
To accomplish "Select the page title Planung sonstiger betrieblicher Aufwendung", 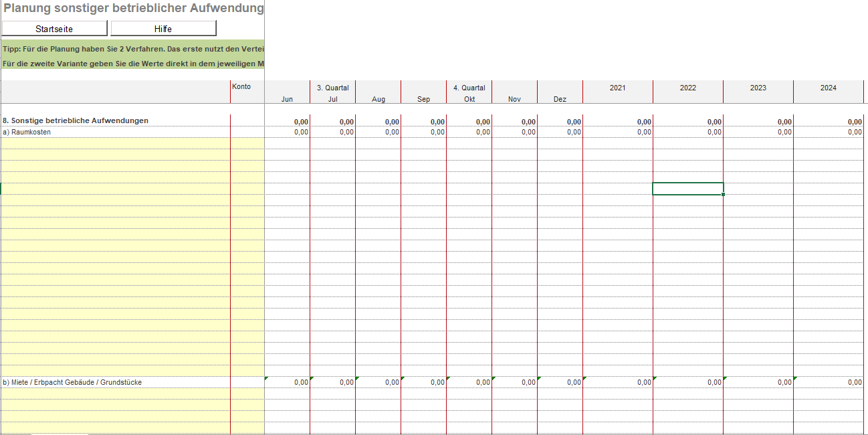I will [x=134, y=9].
